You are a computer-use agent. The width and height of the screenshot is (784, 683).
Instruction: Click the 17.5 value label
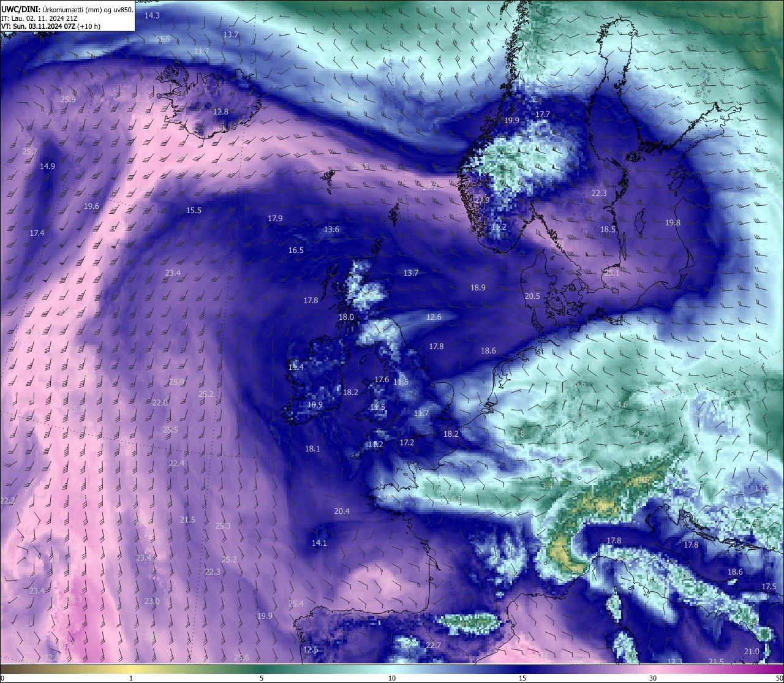pyautogui.click(x=769, y=586)
